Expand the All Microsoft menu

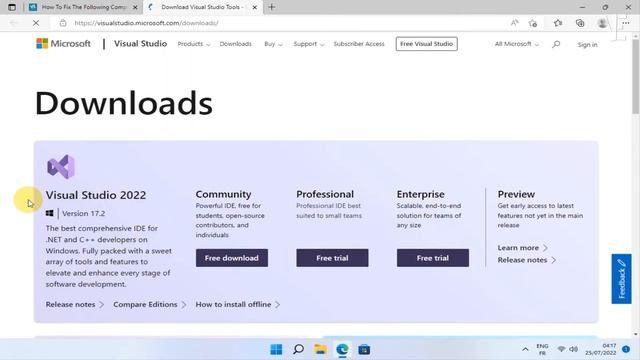pyautogui.click(x=517, y=44)
